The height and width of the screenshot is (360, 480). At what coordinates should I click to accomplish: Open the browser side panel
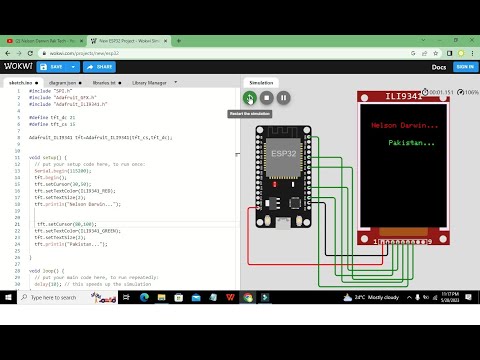(449, 53)
